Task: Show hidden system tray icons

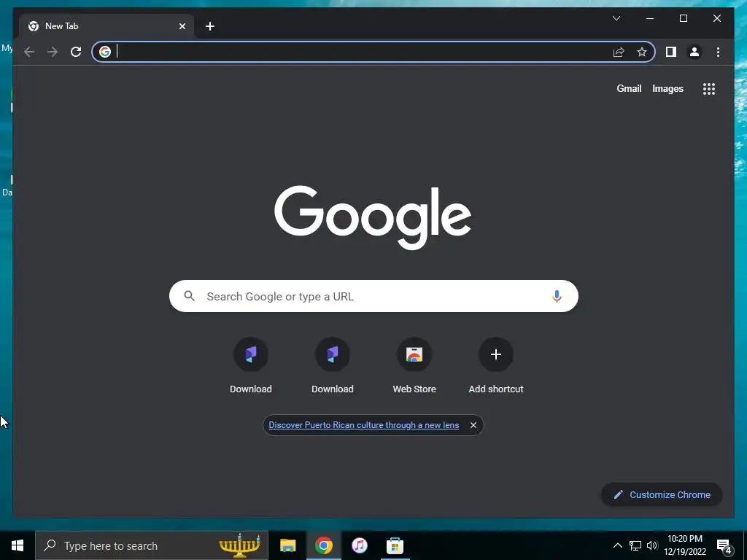Action: pyautogui.click(x=617, y=545)
